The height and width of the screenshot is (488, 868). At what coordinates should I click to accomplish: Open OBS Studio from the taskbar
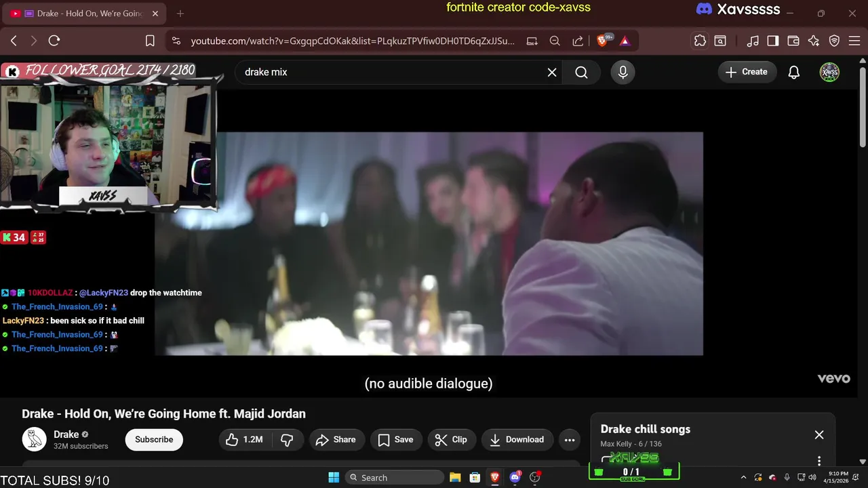coord(535,477)
